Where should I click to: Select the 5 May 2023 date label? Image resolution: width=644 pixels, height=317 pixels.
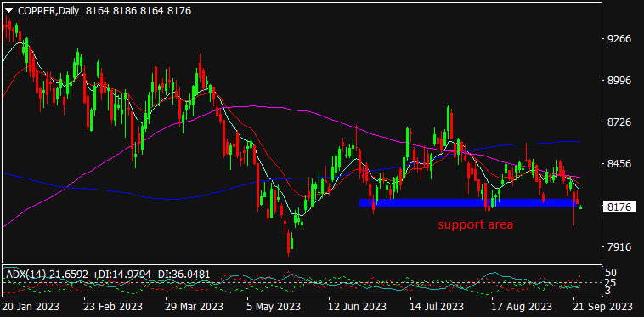274,306
